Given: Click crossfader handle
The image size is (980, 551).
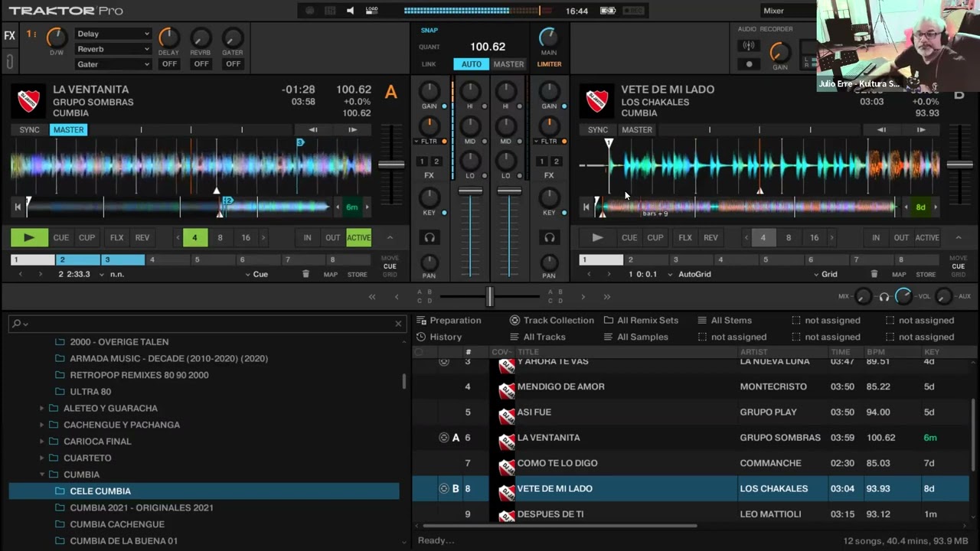Looking at the screenshot, I should click(490, 296).
